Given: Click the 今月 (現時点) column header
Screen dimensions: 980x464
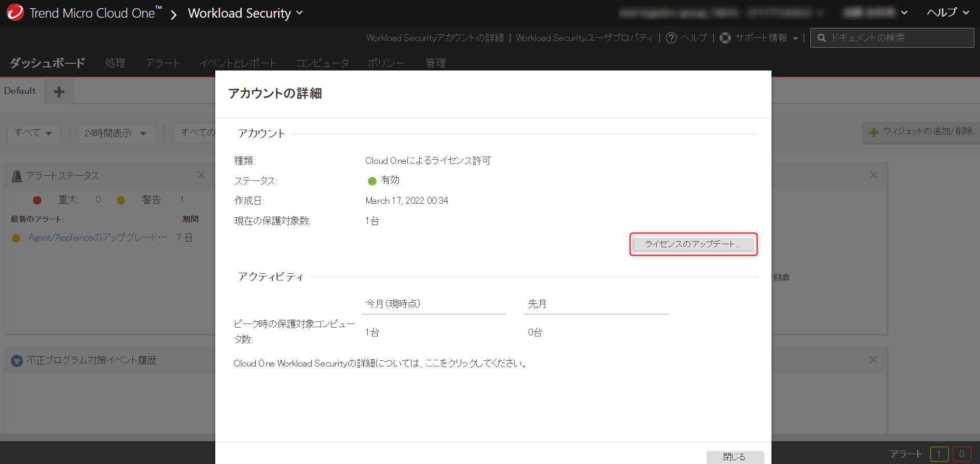Looking at the screenshot, I should pyautogui.click(x=393, y=304).
